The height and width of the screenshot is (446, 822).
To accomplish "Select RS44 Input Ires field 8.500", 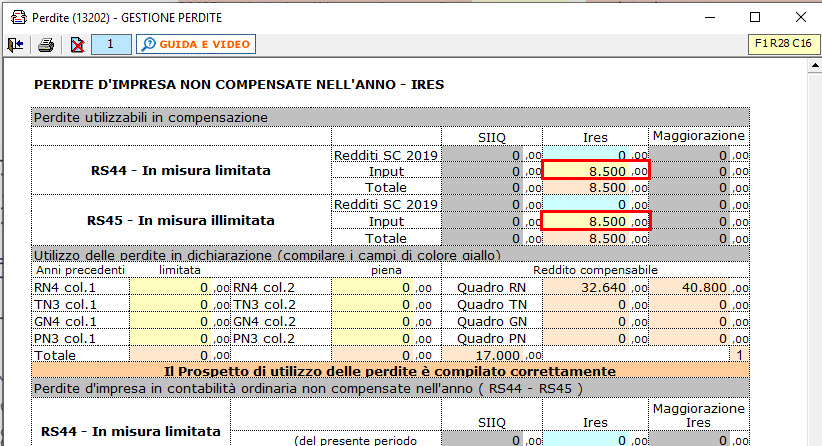I will click(x=596, y=170).
